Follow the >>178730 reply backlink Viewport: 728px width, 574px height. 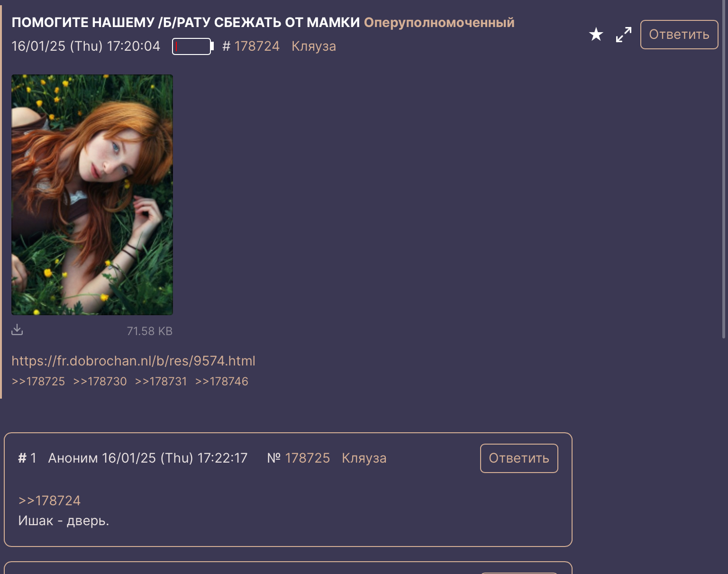point(100,382)
